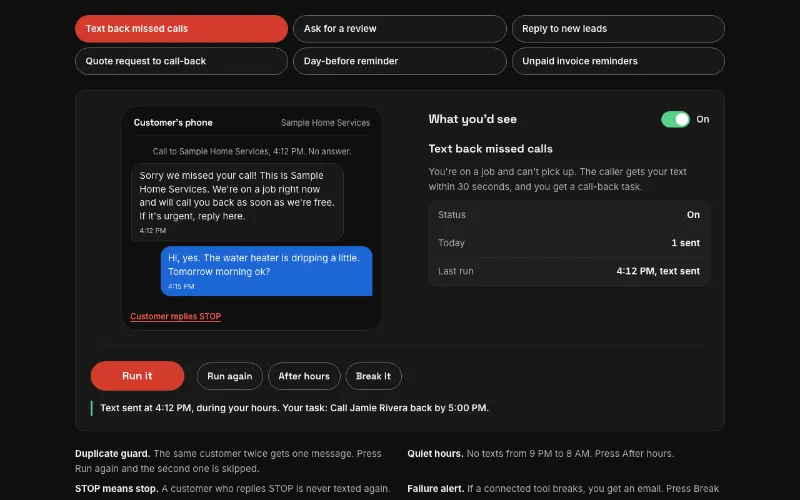
Task: Click the red Run it button
Action: pos(137,376)
